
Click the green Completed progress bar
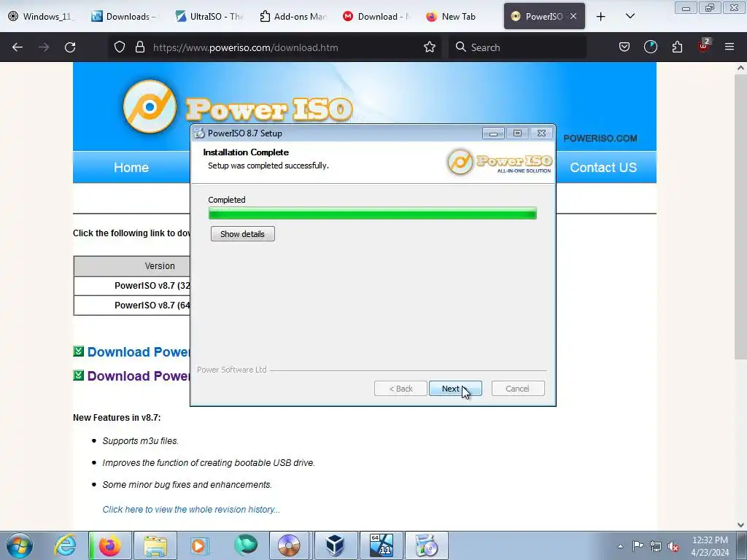pos(373,214)
